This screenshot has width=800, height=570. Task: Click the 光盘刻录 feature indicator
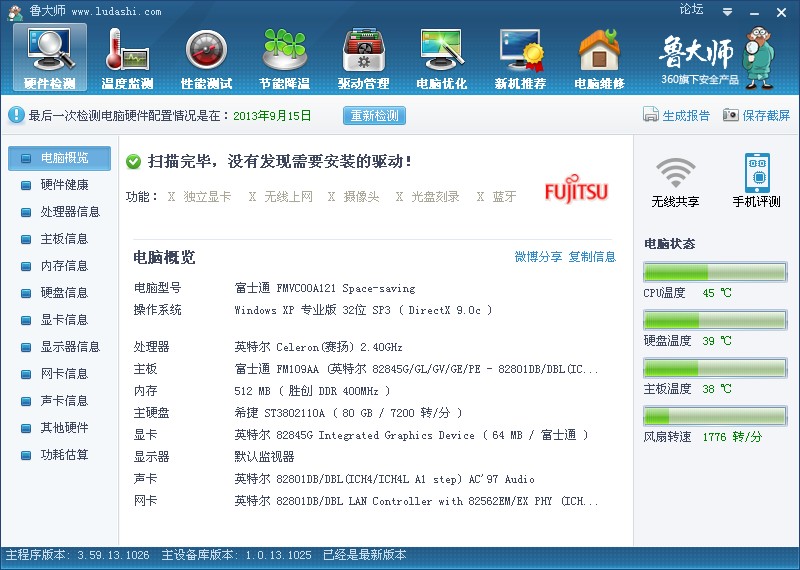point(428,196)
